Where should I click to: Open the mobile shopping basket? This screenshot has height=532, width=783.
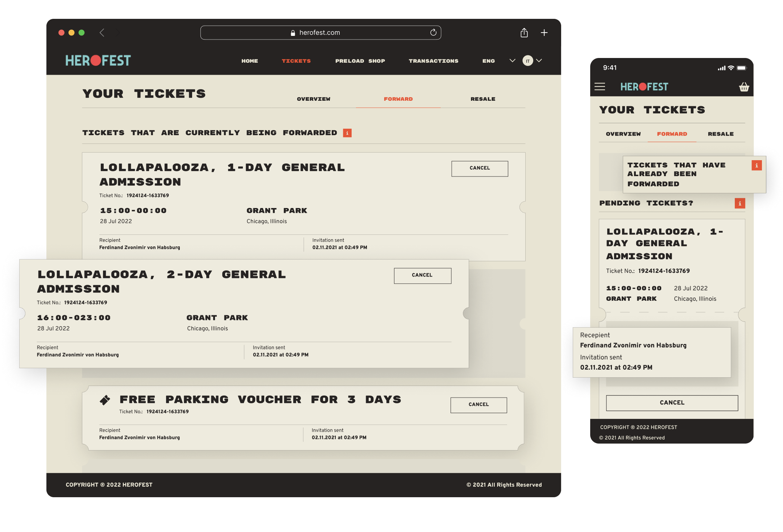click(744, 87)
